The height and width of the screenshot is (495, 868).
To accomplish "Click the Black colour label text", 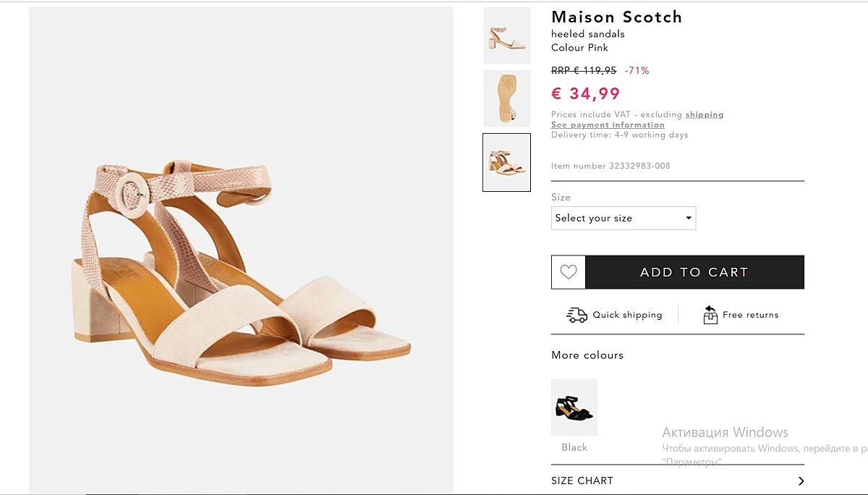I will [x=574, y=447].
